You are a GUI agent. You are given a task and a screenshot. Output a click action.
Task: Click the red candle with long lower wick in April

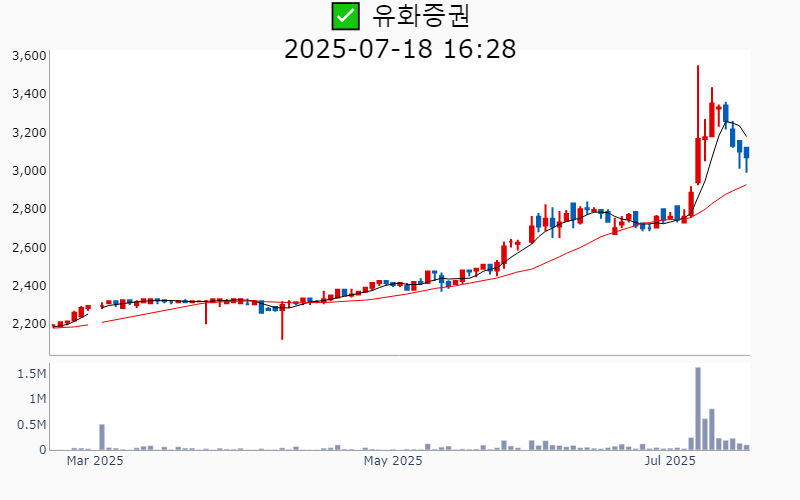[x=282, y=321]
